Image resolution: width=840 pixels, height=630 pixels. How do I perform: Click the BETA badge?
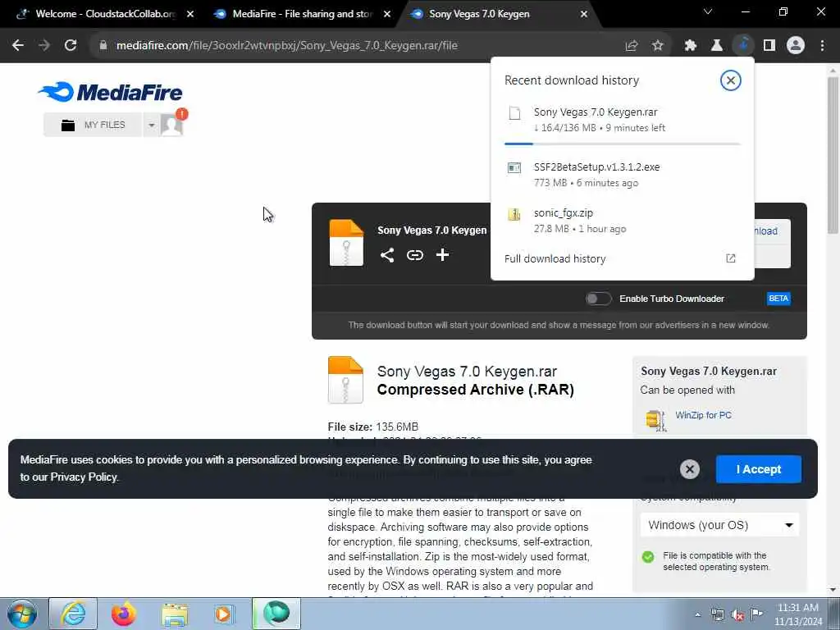(778, 299)
